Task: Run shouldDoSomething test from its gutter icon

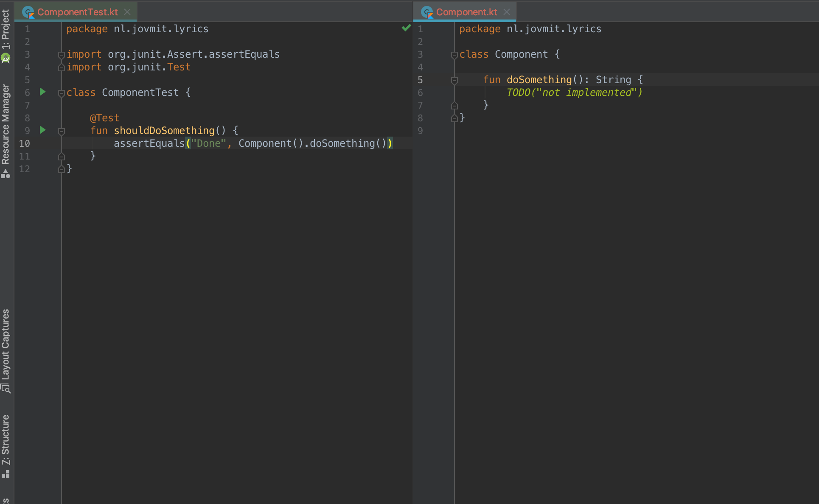Action: pyautogui.click(x=42, y=130)
